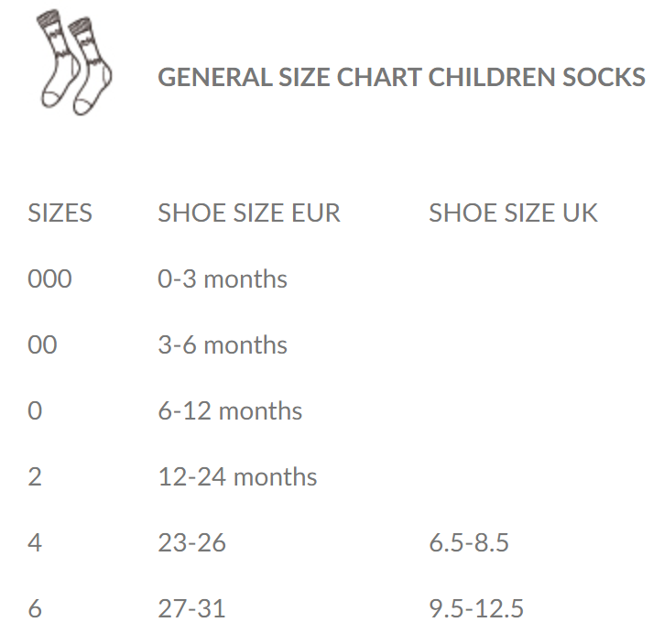Click the 3-6 months entry

223,344
